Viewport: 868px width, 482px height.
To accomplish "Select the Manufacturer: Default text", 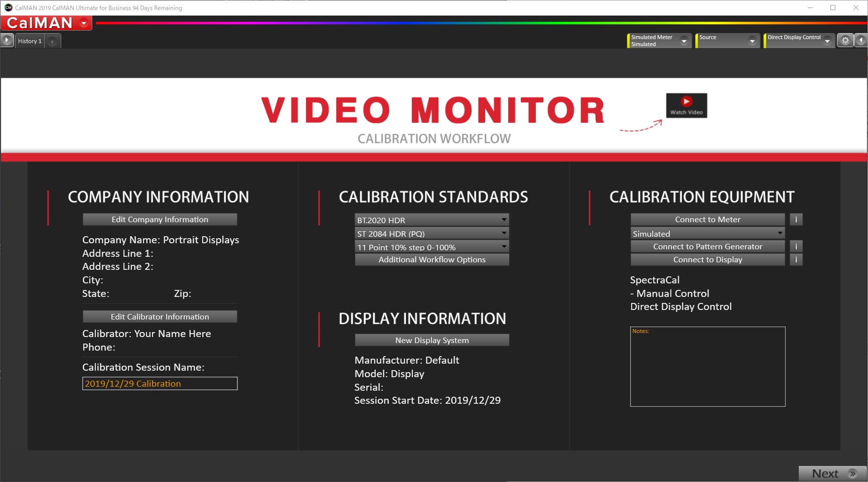I will (407, 360).
